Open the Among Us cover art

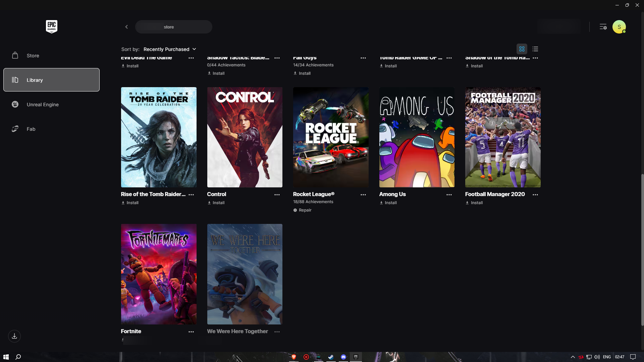417,137
